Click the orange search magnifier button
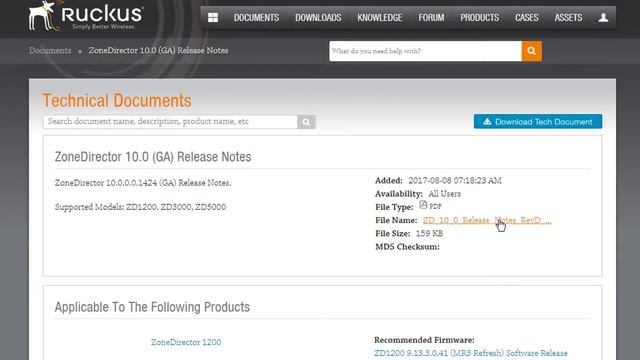640x360 pixels. 531,51
